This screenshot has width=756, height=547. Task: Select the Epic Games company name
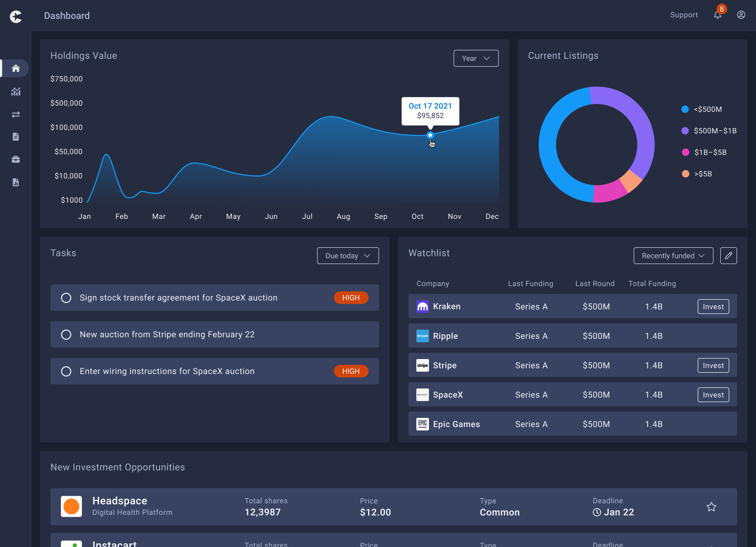pyautogui.click(x=456, y=424)
